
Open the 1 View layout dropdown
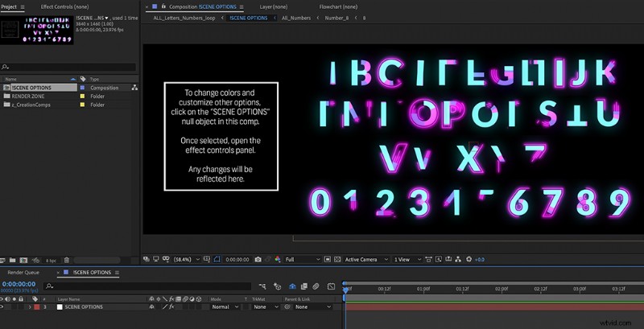407,260
